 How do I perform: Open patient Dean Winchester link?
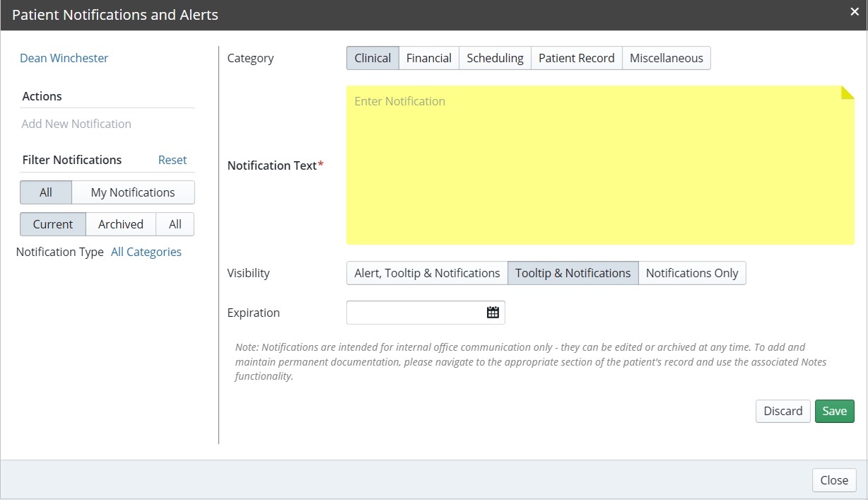(x=64, y=58)
